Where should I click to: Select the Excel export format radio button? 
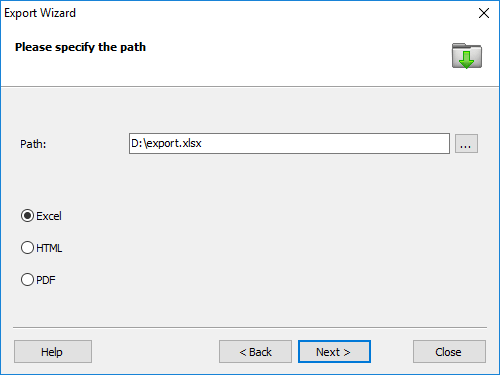click(x=27, y=216)
